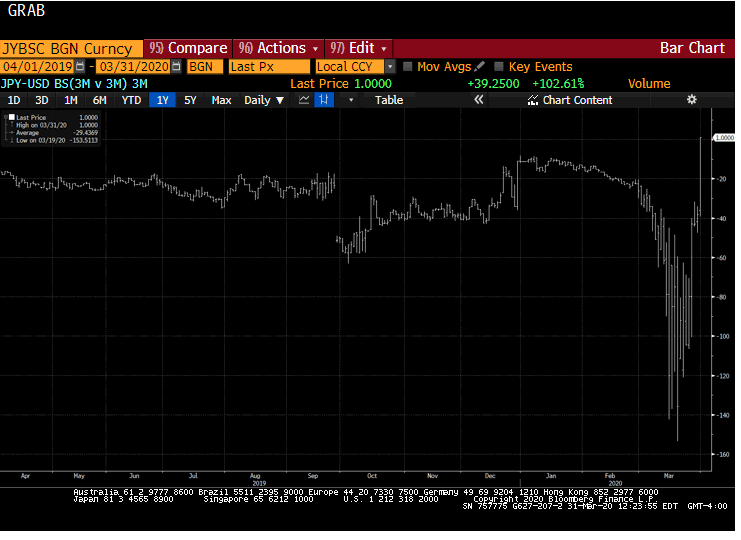Select the 3D time range tab

point(42,100)
